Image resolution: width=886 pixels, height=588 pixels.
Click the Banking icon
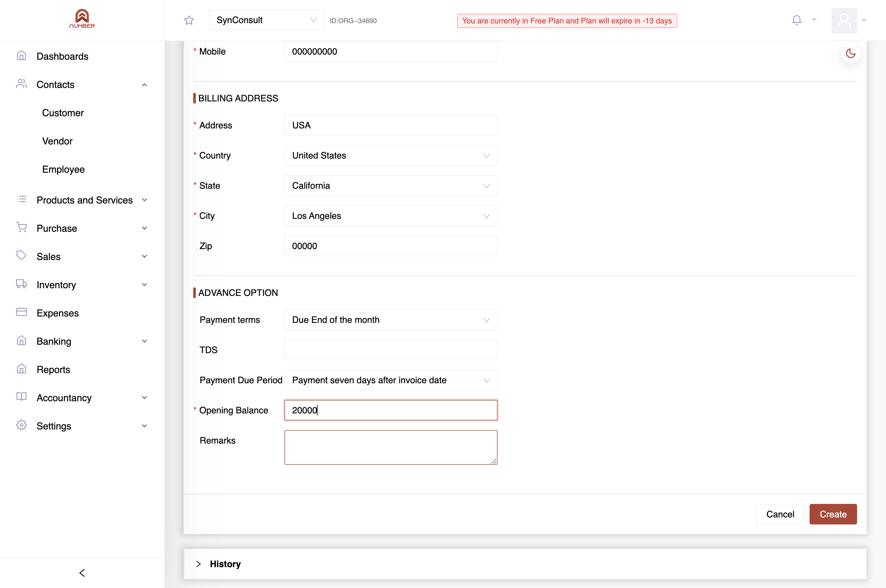(x=22, y=341)
